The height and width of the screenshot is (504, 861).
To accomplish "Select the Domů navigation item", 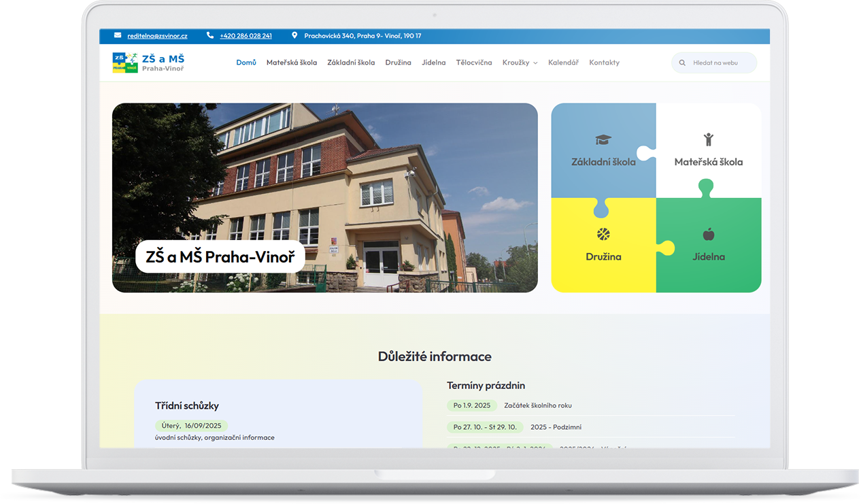I will [x=246, y=62].
